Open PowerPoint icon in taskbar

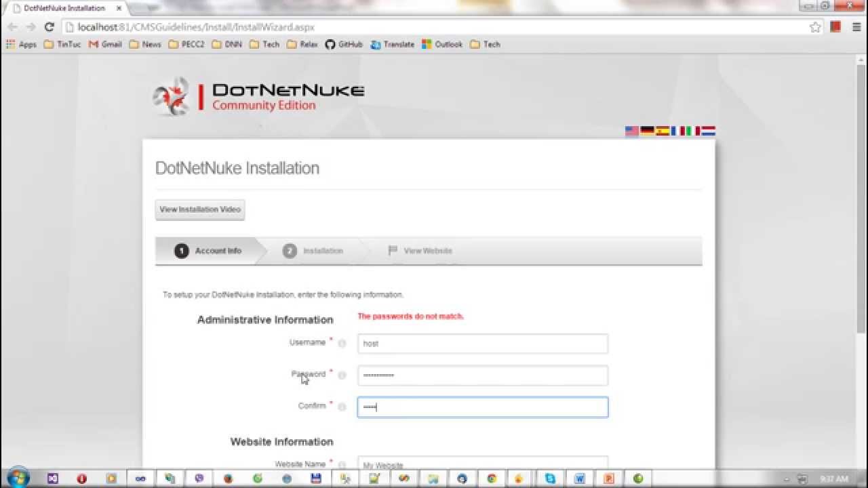coord(609,478)
